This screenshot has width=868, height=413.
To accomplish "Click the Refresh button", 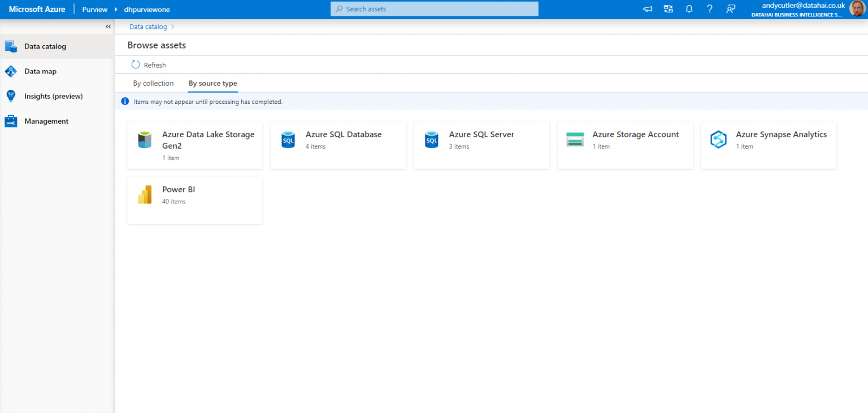I will (x=148, y=64).
